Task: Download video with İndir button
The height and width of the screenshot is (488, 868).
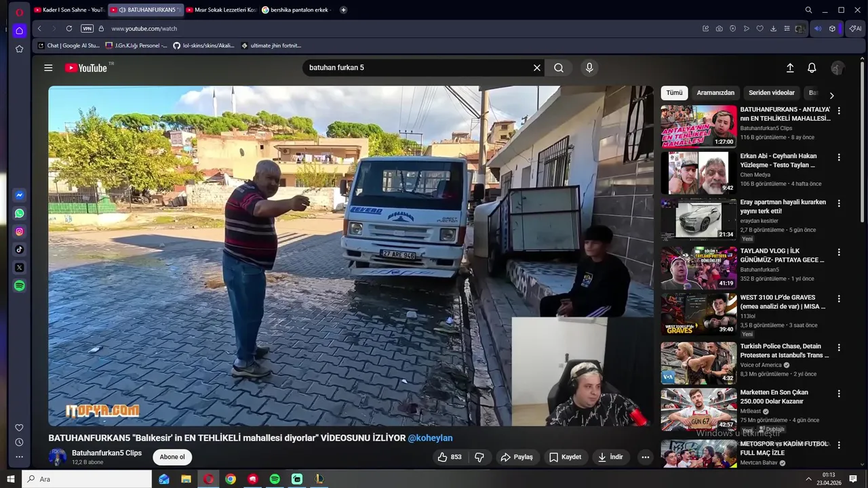Action: tap(610, 457)
